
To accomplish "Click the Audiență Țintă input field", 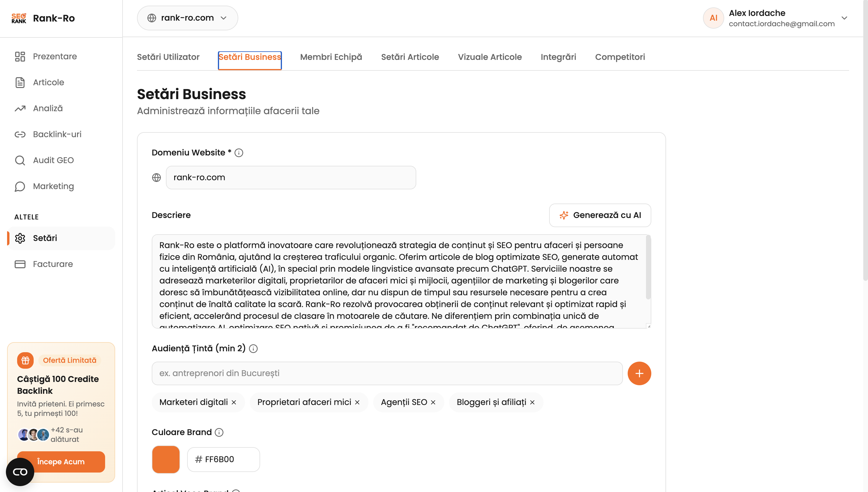I will [x=387, y=373].
